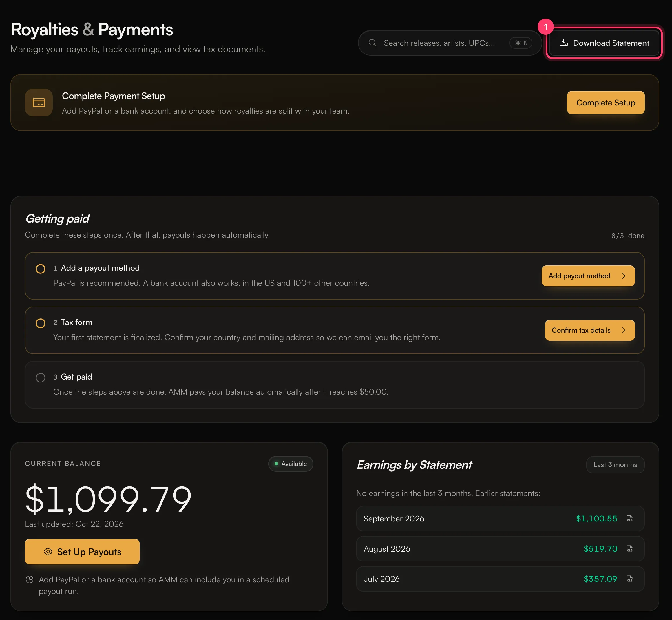Click chevron on Confirm tax details

[624, 330]
